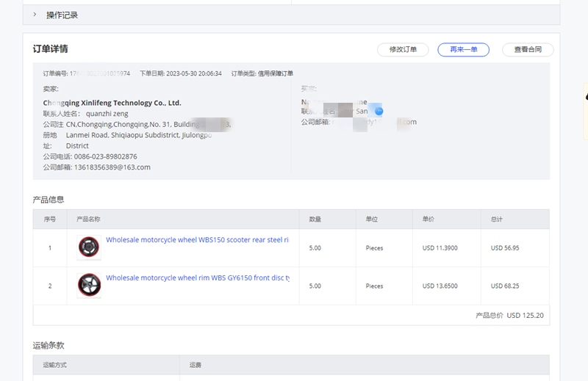Click the 总计 column header
Image resolution: width=588 pixels, height=381 pixels.
(x=497, y=219)
